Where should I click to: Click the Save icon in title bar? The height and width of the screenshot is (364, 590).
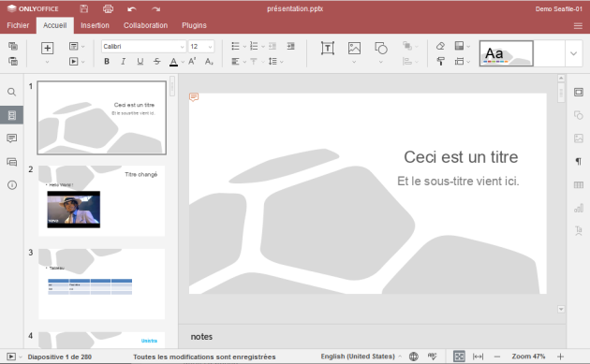(84, 8)
